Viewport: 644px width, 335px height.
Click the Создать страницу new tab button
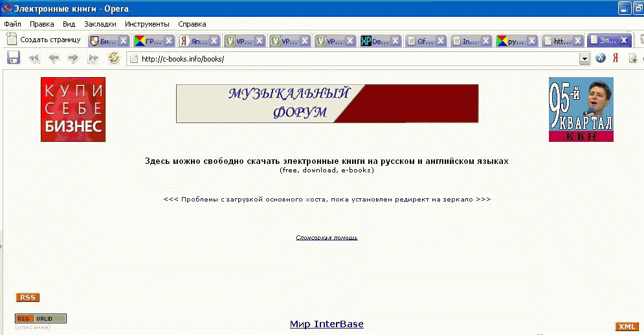tap(43, 40)
